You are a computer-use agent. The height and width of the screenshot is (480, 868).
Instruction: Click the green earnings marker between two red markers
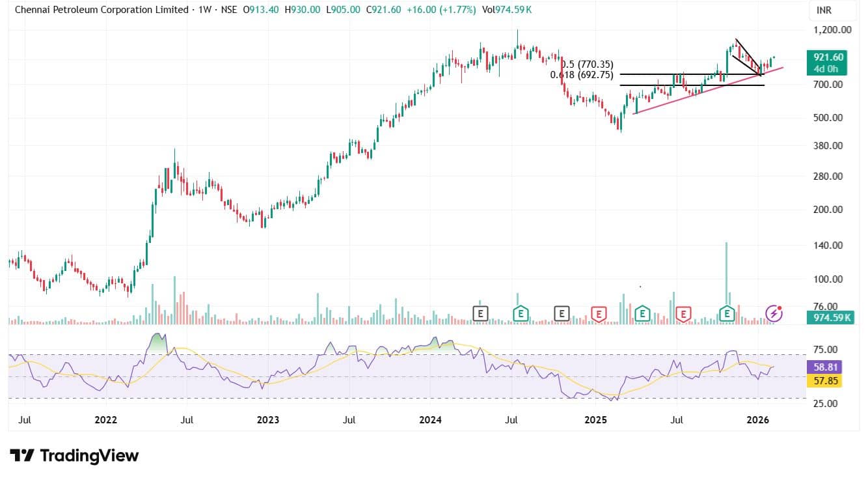[x=643, y=313]
